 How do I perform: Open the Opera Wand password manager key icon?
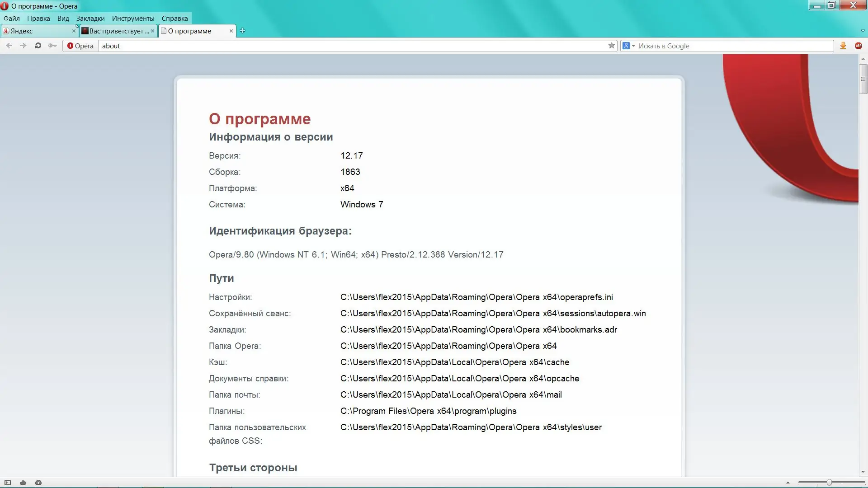(x=53, y=46)
